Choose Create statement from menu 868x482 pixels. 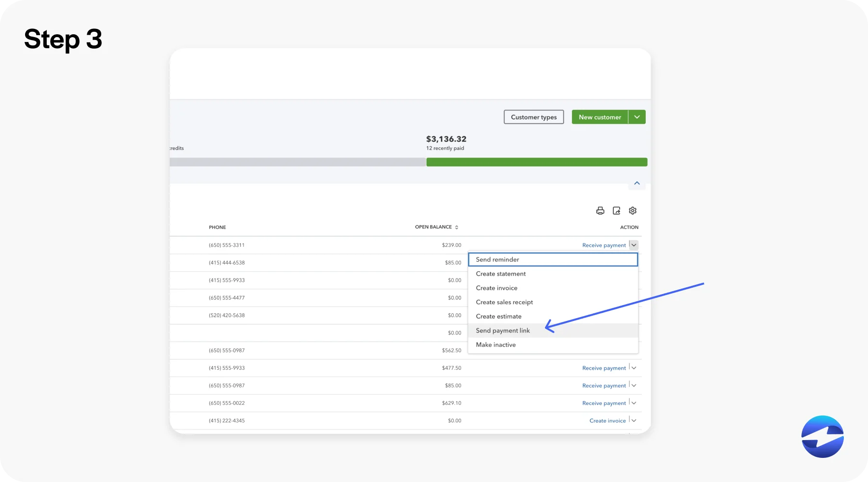(x=553, y=274)
